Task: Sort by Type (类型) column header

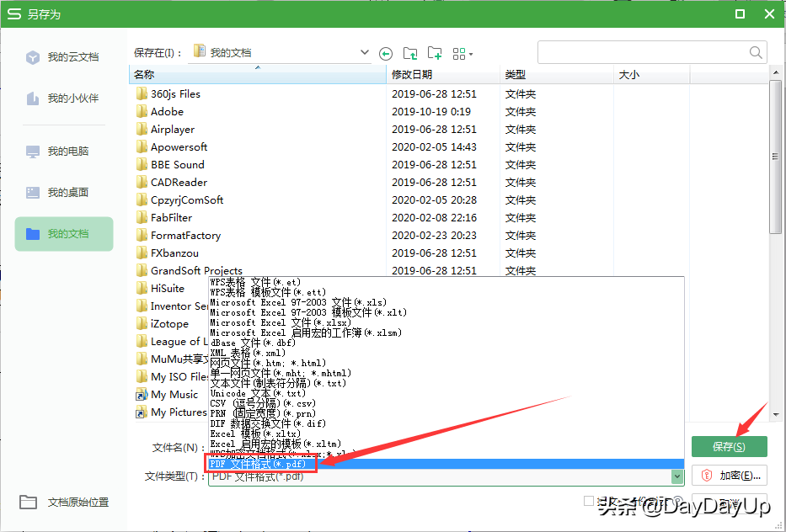Action: (x=557, y=75)
